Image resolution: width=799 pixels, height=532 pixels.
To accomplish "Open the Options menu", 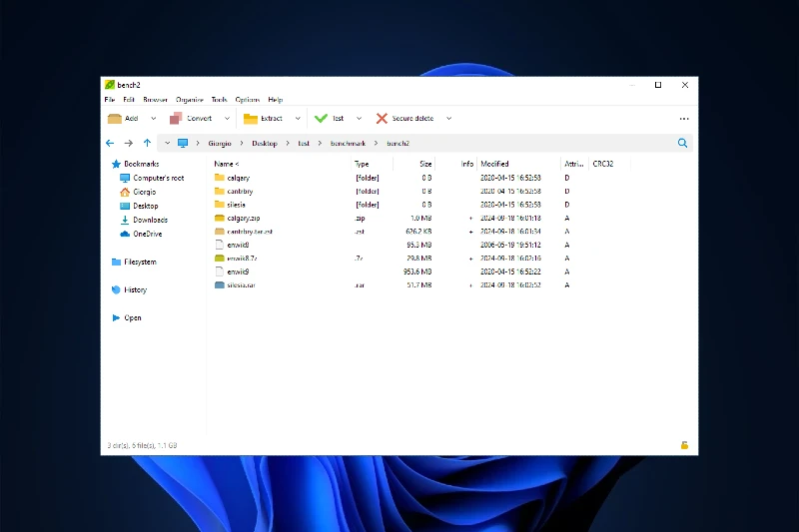I will pyautogui.click(x=248, y=100).
